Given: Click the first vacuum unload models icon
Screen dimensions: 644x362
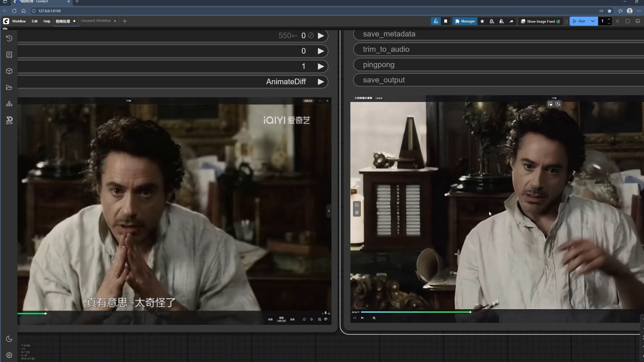Looking at the screenshot, I should [x=492, y=21].
